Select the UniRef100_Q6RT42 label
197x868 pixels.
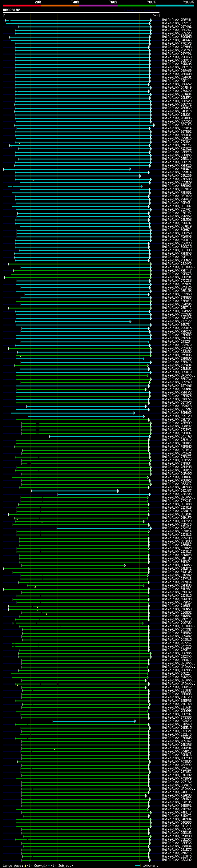176,308
